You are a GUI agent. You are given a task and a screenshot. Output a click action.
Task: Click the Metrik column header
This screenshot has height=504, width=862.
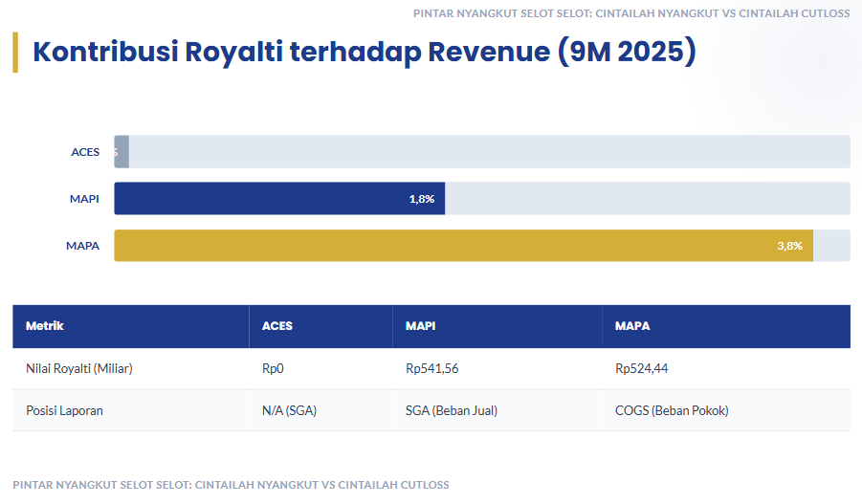[45, 326]
